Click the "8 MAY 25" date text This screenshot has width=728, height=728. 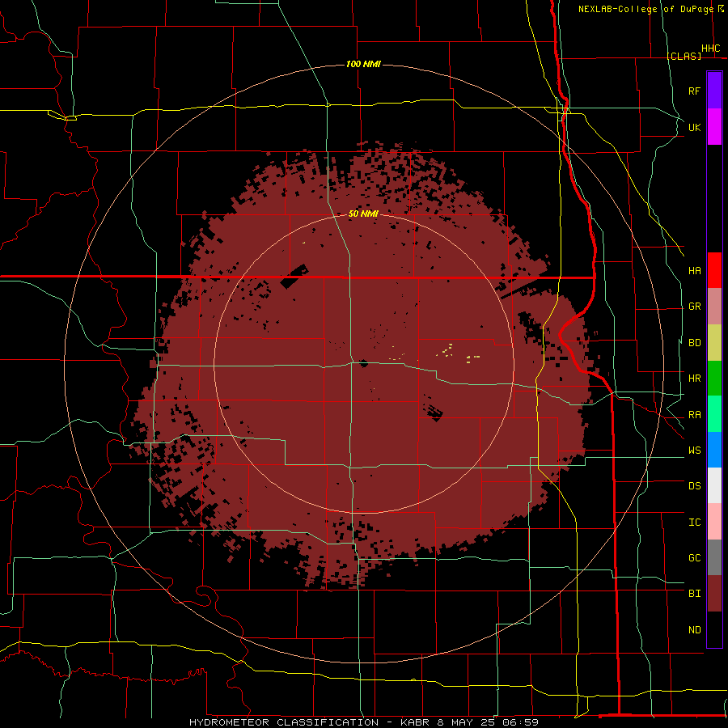(x=467, y=722)
